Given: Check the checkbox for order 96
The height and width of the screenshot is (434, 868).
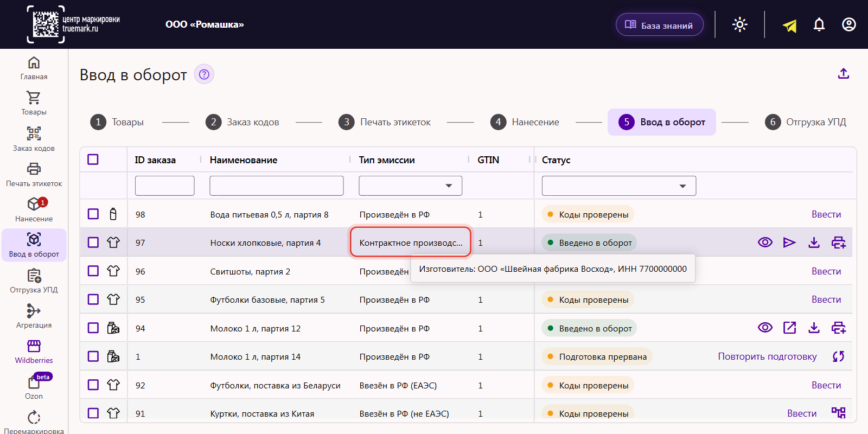Looking at the screenshot, I should point(93,271).
